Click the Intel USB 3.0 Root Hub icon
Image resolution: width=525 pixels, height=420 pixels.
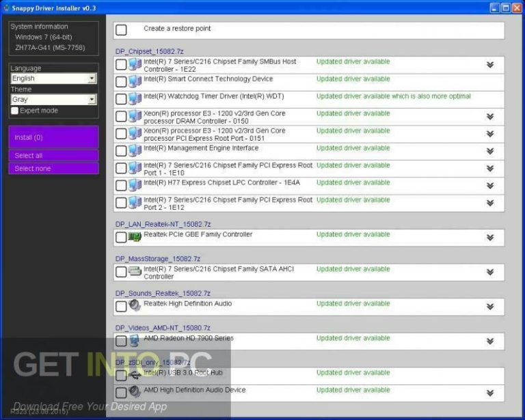pos(135,375)
